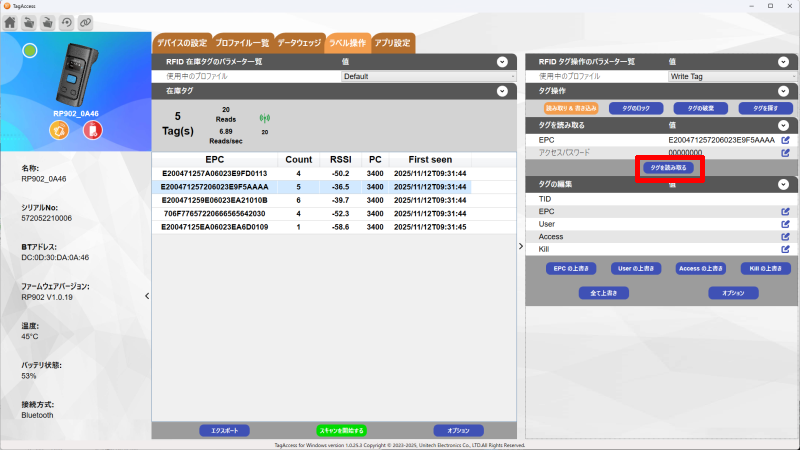Click the red round icon under the device image
Viewport: 800px width, 450px height.
click(x=92, y=131)
